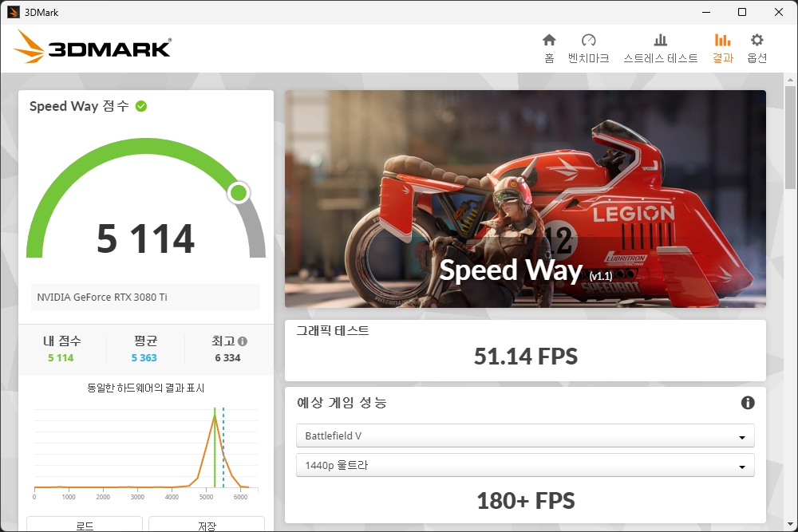Open the Home (홈) tab icon
Viewport: 798px width, 532px height.
[x=549, y=40]
